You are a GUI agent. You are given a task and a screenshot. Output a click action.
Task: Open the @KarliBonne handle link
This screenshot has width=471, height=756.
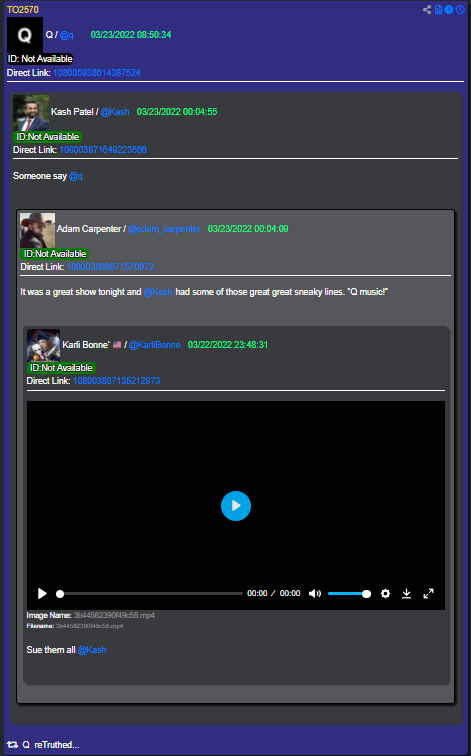coord(155,345)
